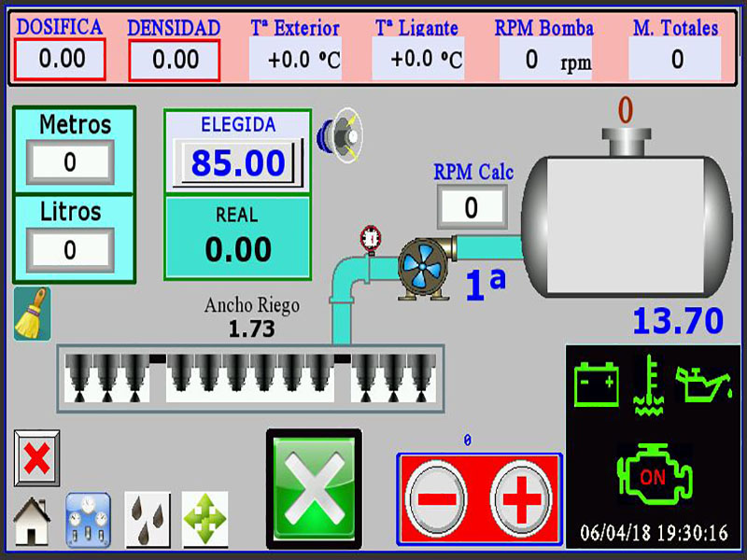Open the gauges panel icon

[88, 520]
